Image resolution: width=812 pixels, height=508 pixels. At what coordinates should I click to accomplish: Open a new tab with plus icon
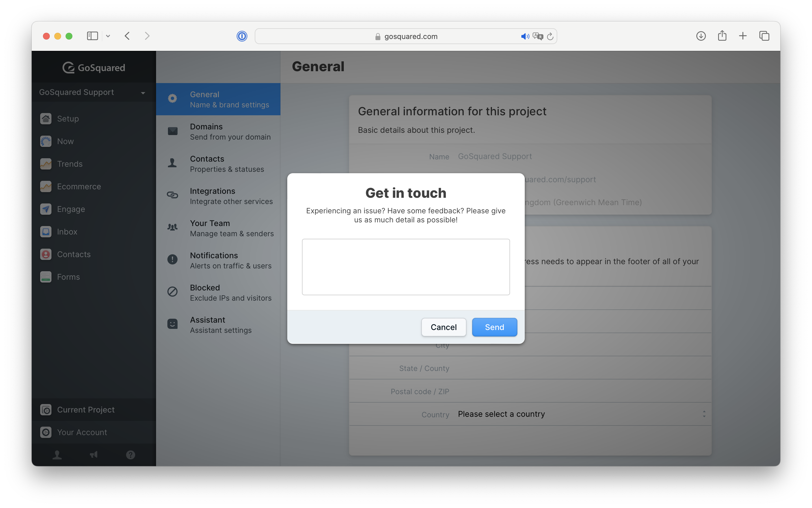point(743,36)
